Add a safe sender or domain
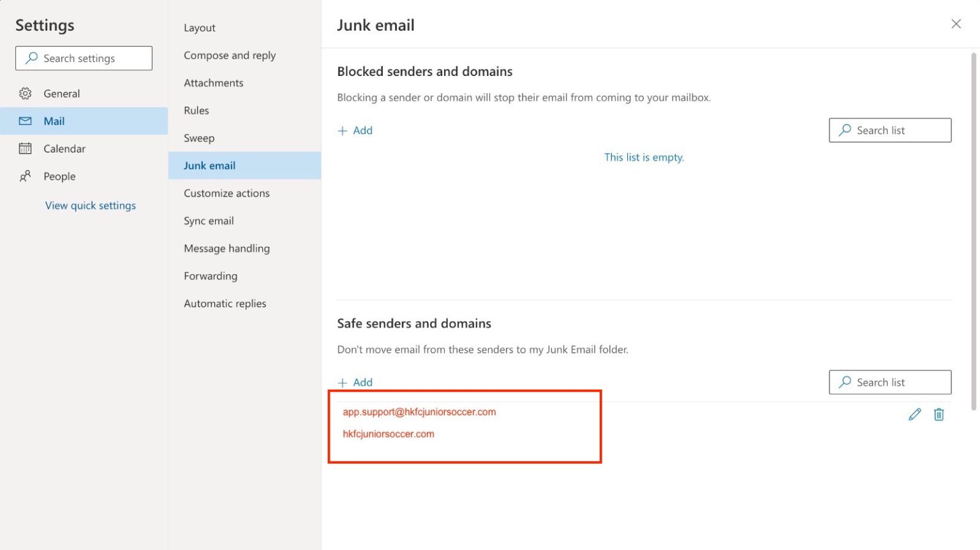The width and height of the screenshot is (980, 550). pyautogui.click(x=355, y=383)
